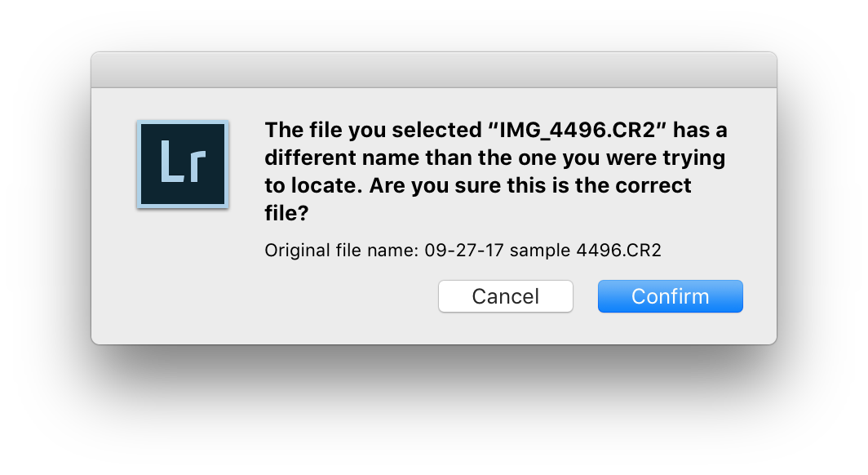Viewport: 868px width, 475px height.
Task: Click the word "file?" ending the message
Action: point(287,212)
